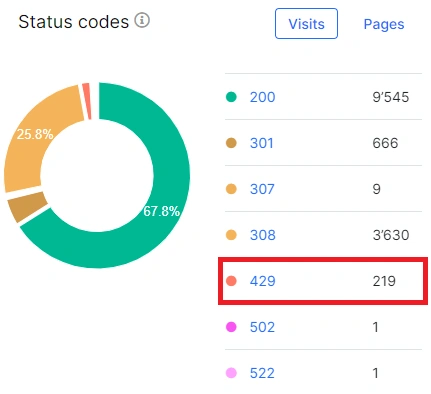Open the 200 status code link
431x394 pixels.
262,97
